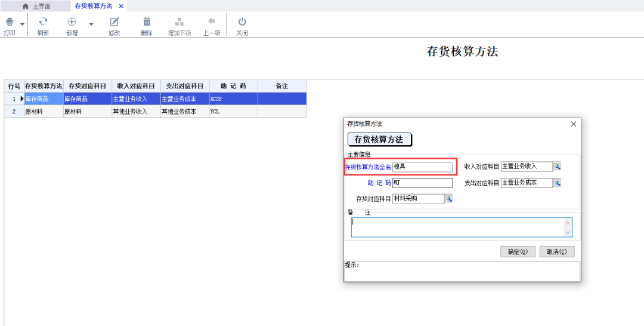The image size is (644, 326).
Task: Expand the Print dropdown arrow
Action: (23, 24)
